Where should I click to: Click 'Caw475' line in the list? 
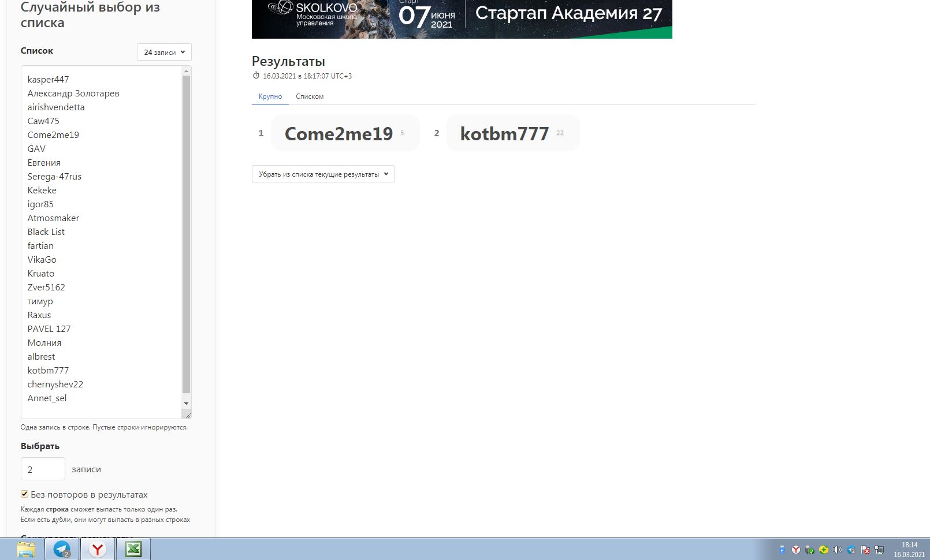(x=43, y=121)
